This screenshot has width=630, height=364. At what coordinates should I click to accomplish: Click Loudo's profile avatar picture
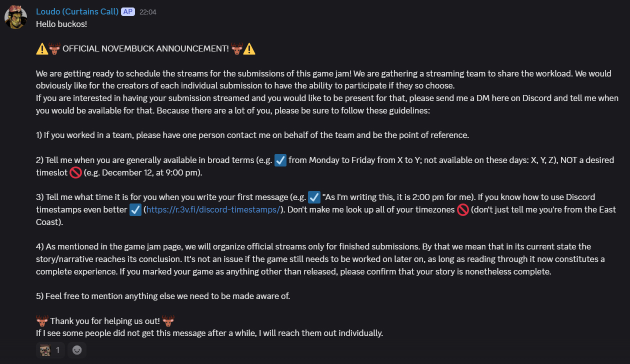pos(16,18)
